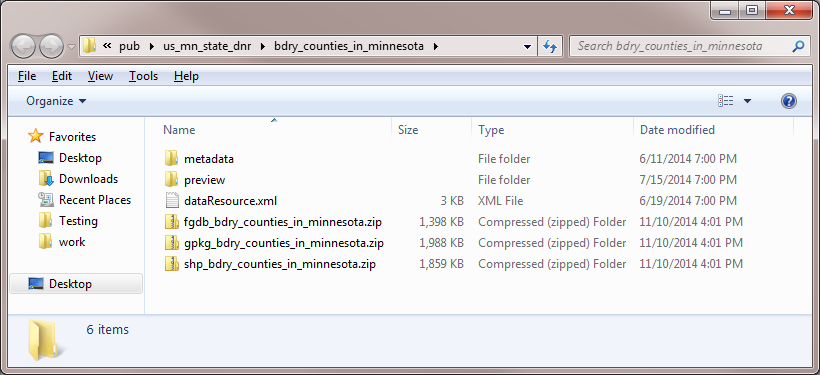Screen dimensions: 820x375
Task: Open the Edit menu
Action: 62,76
